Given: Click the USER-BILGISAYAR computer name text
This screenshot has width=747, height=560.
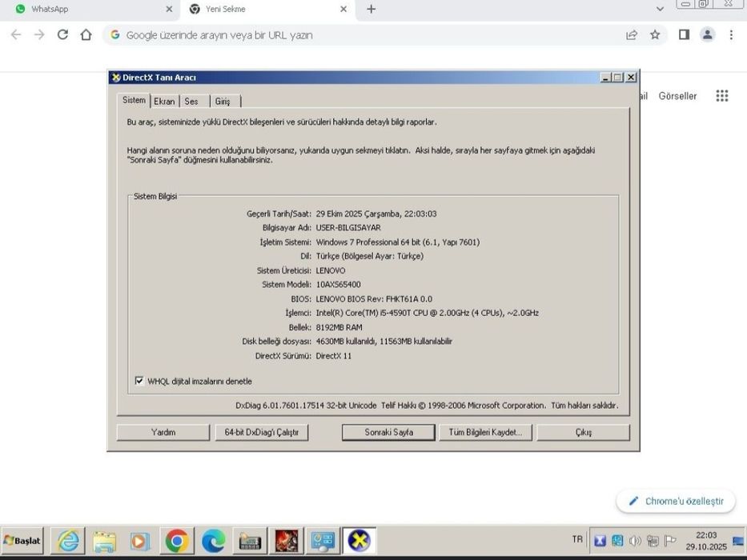Looking at the screenshot, I should [x=348, y=228].
